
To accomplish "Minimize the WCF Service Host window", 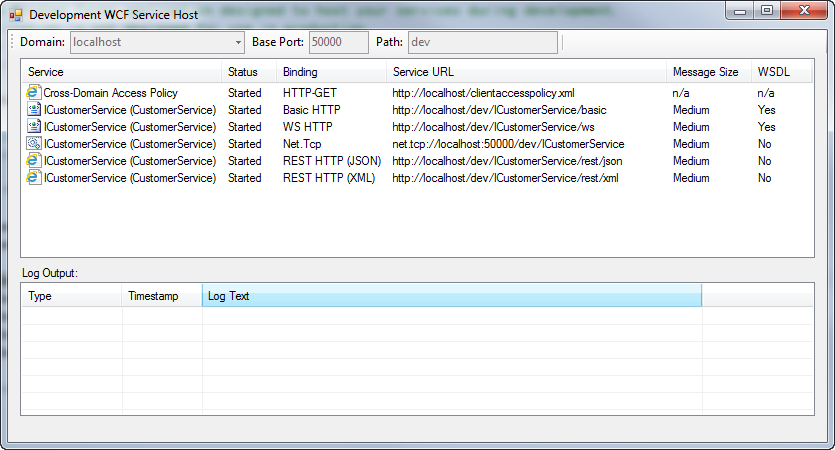I will [740, 11].
